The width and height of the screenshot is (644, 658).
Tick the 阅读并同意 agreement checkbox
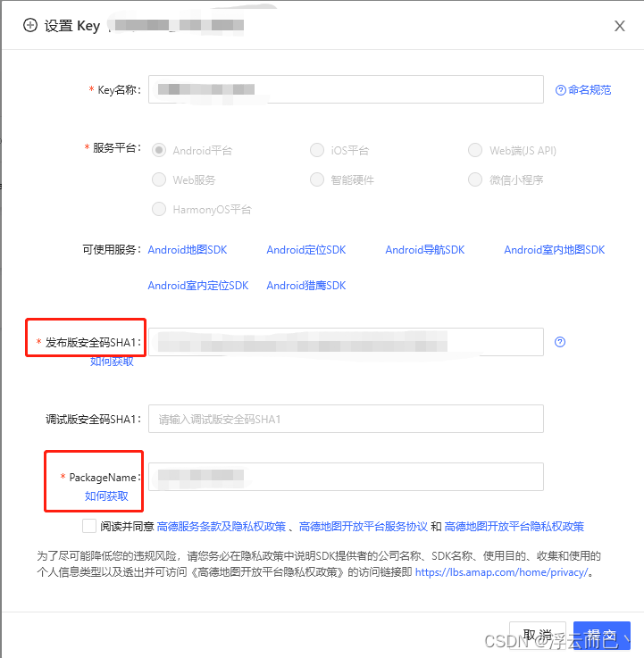89,526
